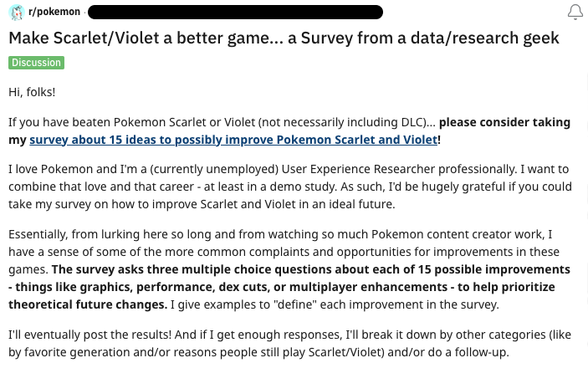The height and width of the screenshot is (368, 588).
Task: Click the sentence beginning "If you have beaten Pokemon"
Action: (x=222, y=122)
